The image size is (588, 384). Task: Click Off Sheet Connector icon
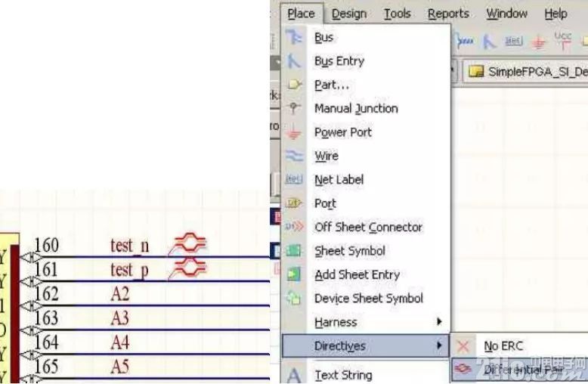(x=294, y=227)
